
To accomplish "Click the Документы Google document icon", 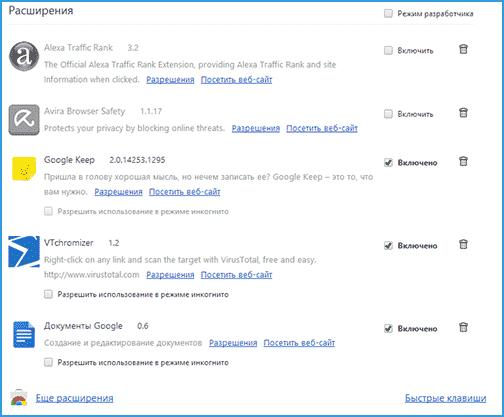I will point(24,334).
